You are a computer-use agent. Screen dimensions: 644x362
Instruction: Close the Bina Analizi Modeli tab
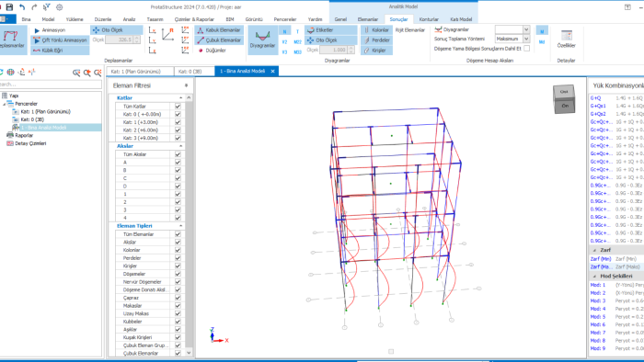pos(272,72)
